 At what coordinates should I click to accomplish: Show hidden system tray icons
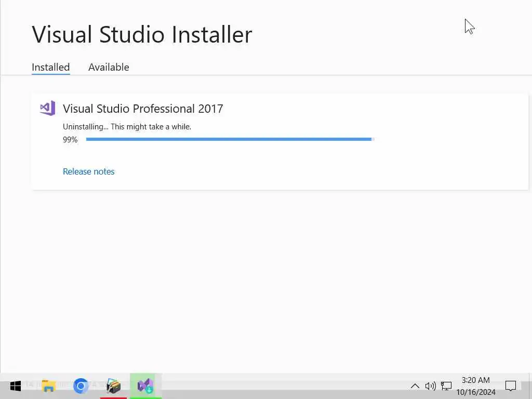(415, 386)
